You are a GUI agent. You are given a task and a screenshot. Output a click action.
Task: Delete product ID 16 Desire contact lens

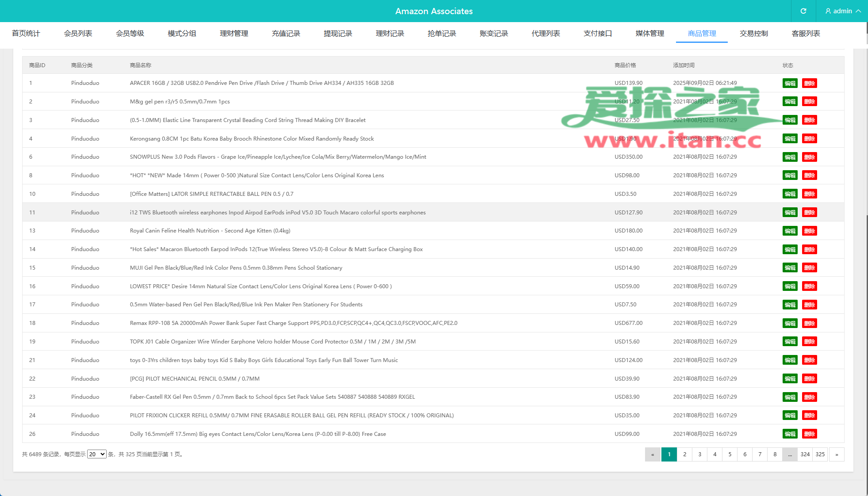[809, 286]
